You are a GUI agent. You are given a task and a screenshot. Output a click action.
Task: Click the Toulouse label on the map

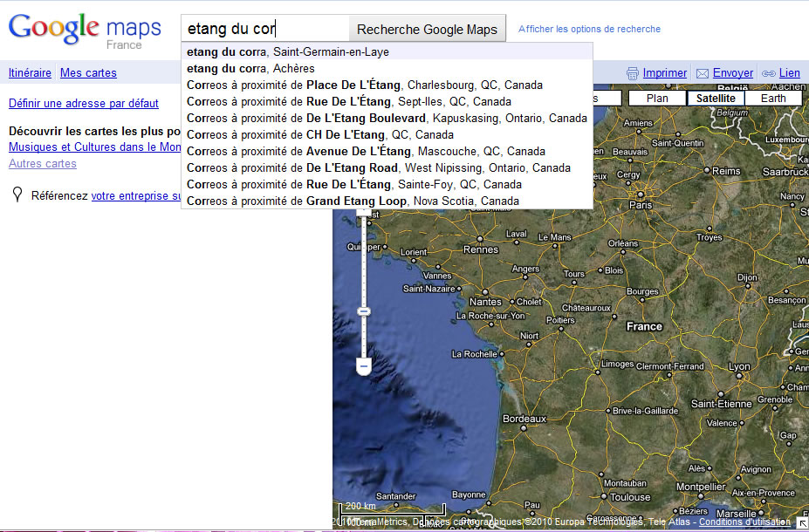pos(630,497)
